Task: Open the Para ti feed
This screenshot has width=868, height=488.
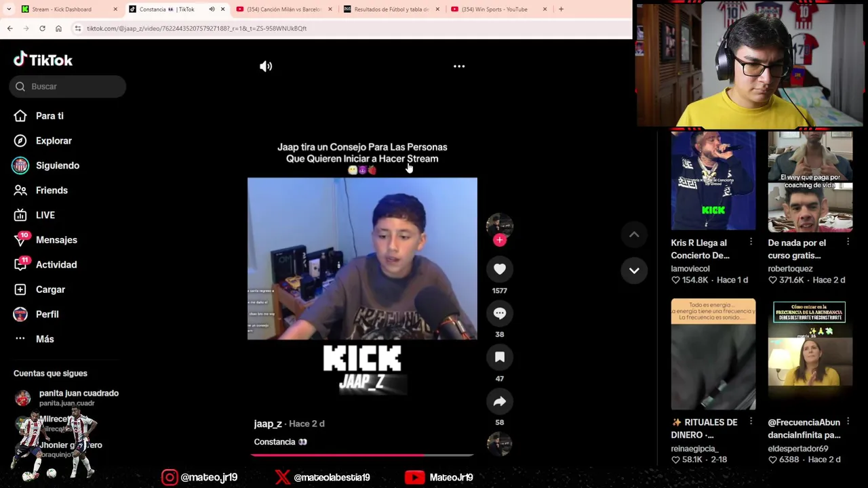Action: tap(50, 116)
